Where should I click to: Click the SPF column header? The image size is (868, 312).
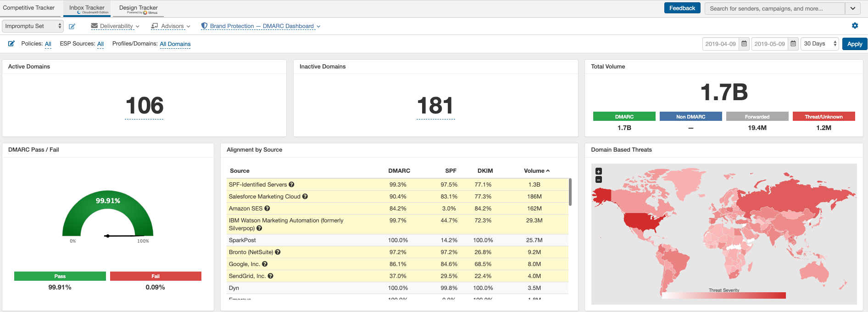[451, 171]
